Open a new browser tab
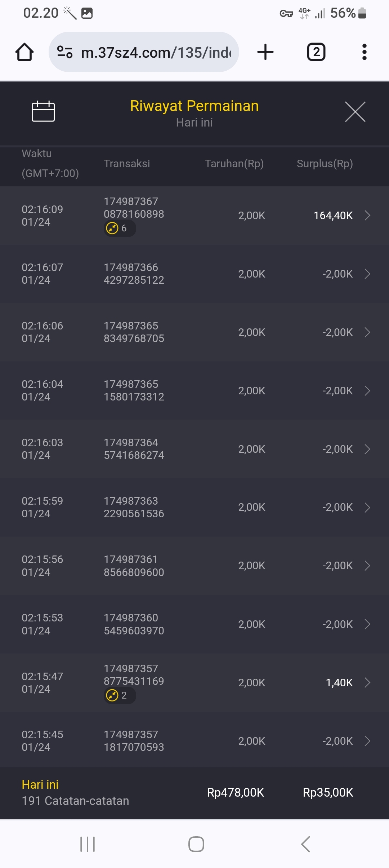 pos(265,52)
